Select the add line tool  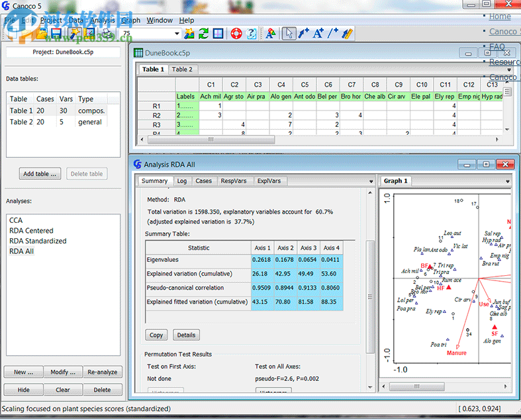(333, 34)
